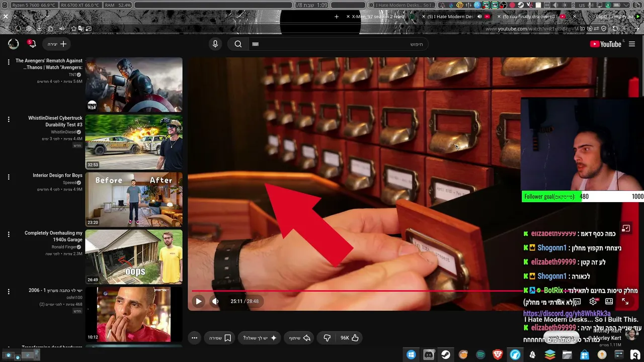
Task: Click the search magnifier button
Action: (x=238, y=44)
